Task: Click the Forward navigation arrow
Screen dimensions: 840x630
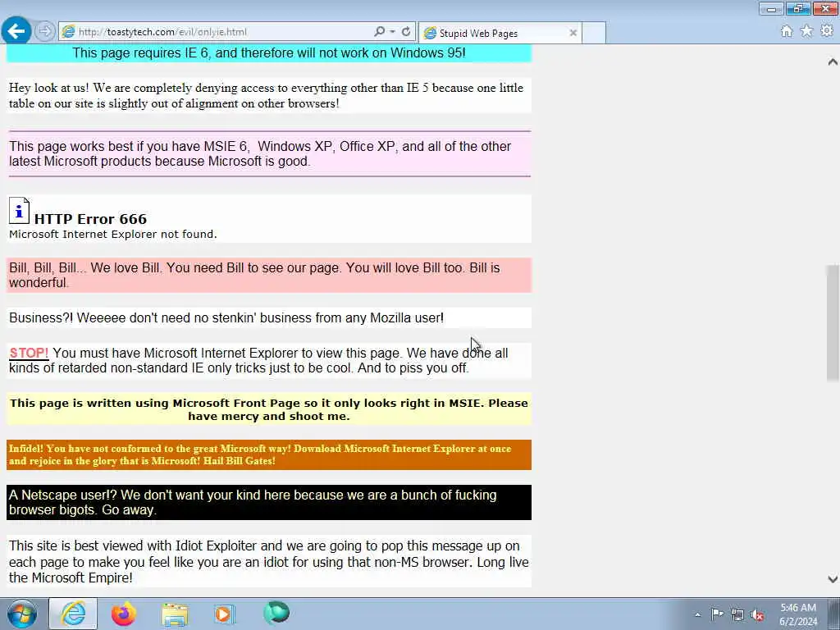Action: (45, 32)
